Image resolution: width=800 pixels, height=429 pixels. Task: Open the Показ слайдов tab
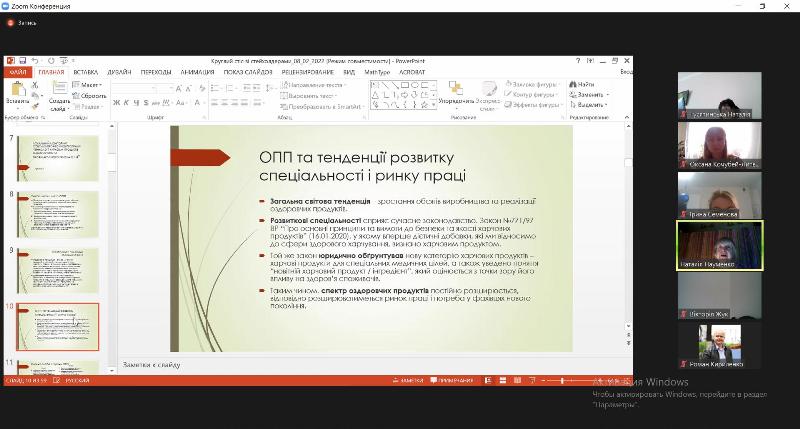click(248, 72)
